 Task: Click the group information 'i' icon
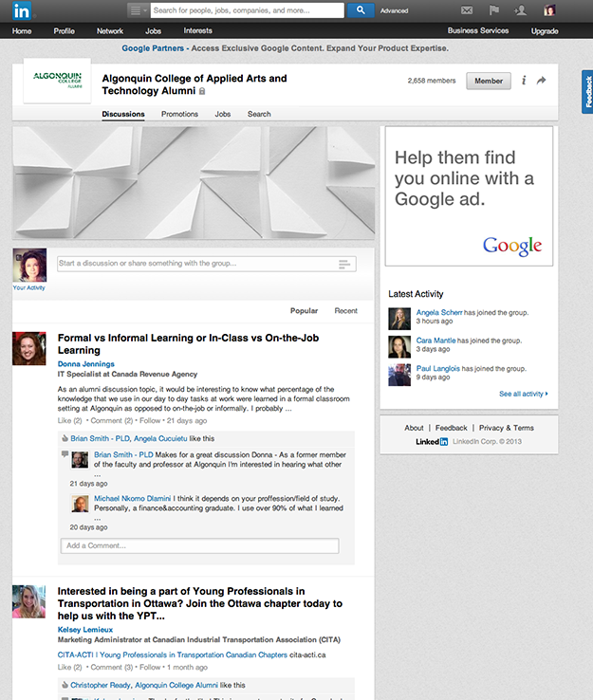point(524,81)
